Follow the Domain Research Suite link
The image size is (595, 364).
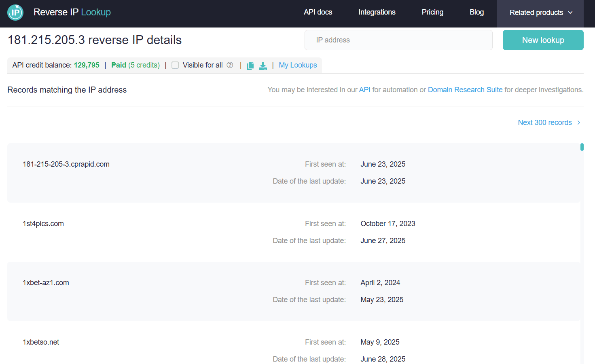tap(465, 90)
